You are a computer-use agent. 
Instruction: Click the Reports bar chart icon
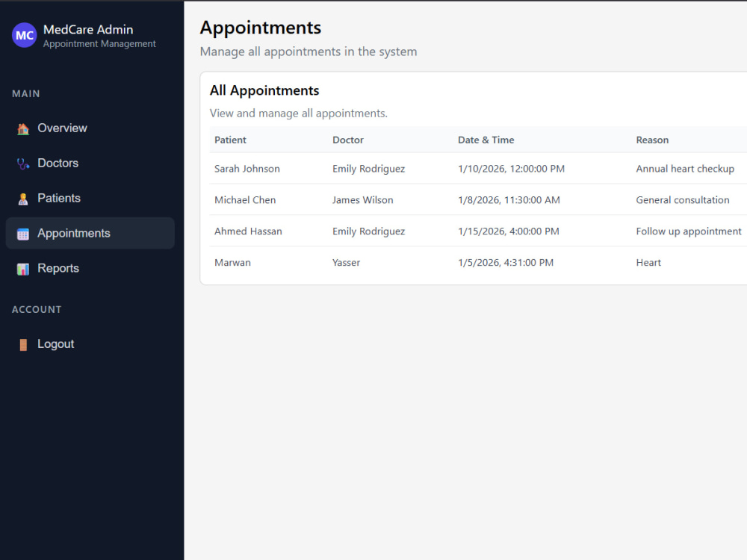click(x=23, y=269)
